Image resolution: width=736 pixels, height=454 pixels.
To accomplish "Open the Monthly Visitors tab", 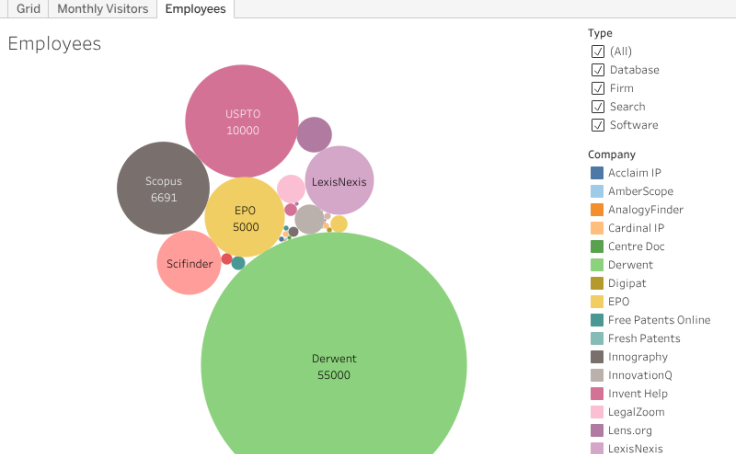I will (x=102, y=9).
